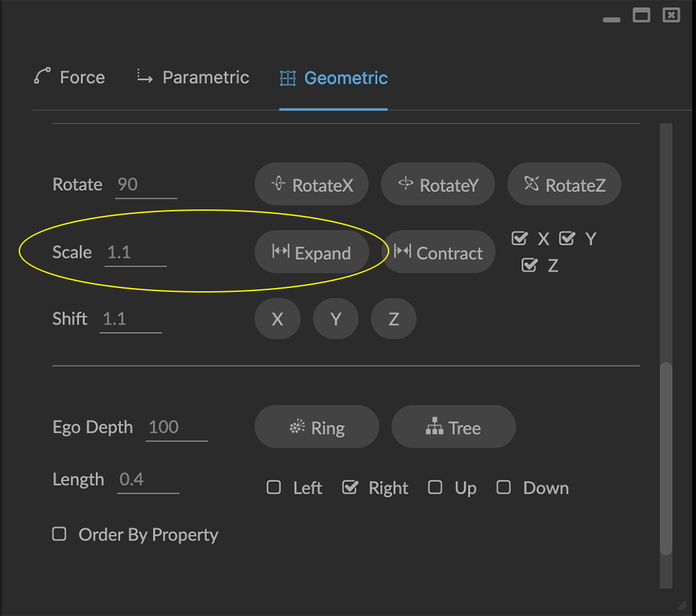
Task: Click the Contract scale button
Action: (x=439, y=253)
